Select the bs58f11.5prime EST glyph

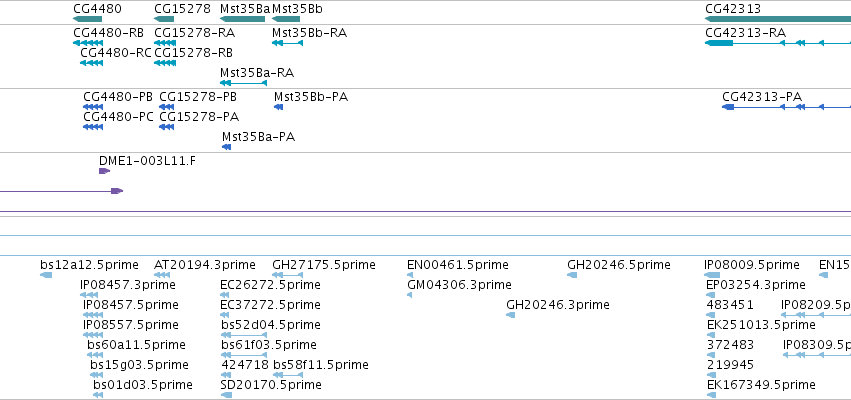(287, 375)
